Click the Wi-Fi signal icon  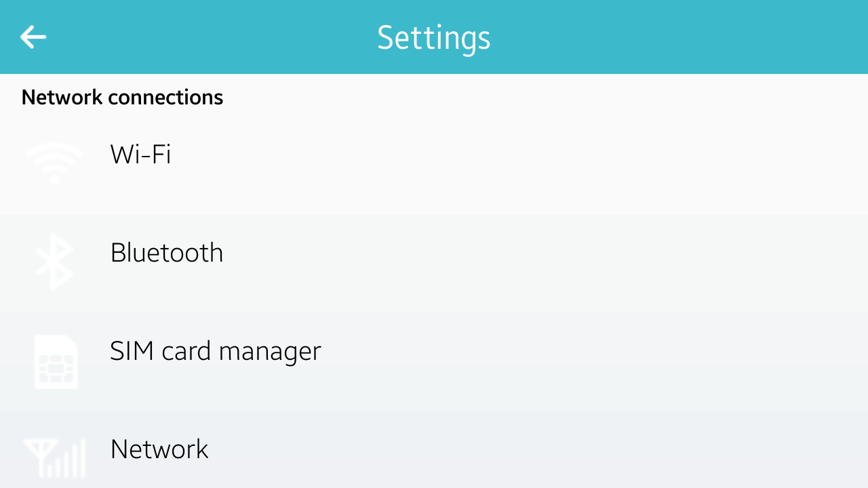(x=55, y=161)
